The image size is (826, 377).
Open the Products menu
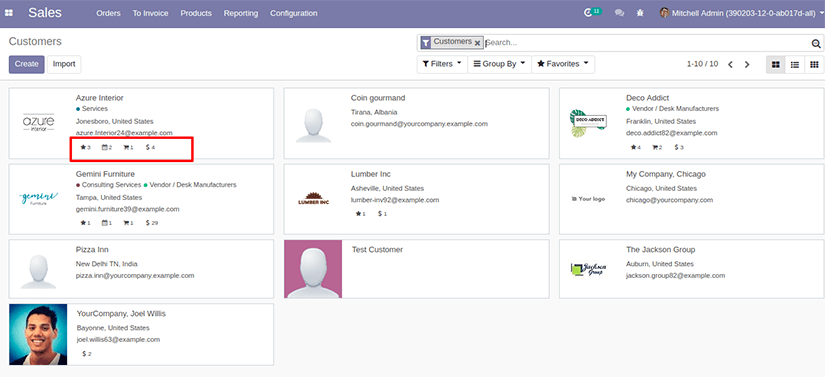pos(196,13)
